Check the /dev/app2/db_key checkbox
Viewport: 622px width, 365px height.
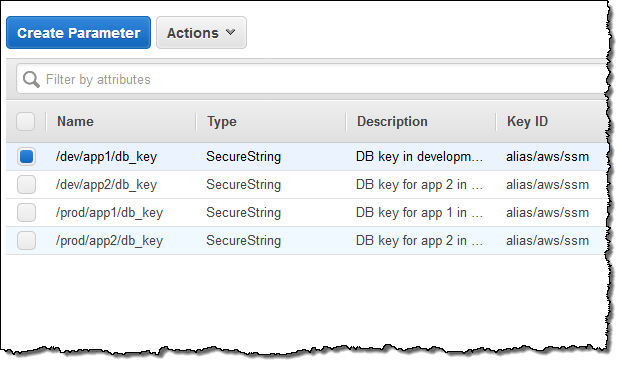click(26, 184)
